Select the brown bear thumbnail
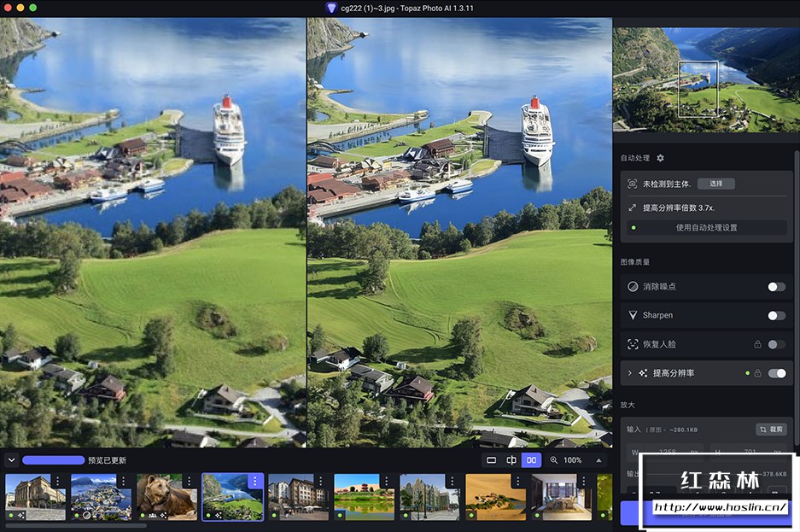The width and height of the screenshot is (800, 532). (x=166, y=497)
